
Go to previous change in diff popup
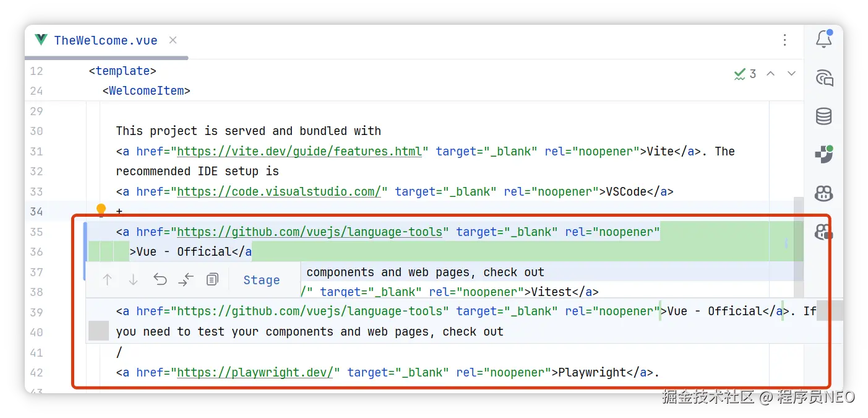(x=107, y=280)
